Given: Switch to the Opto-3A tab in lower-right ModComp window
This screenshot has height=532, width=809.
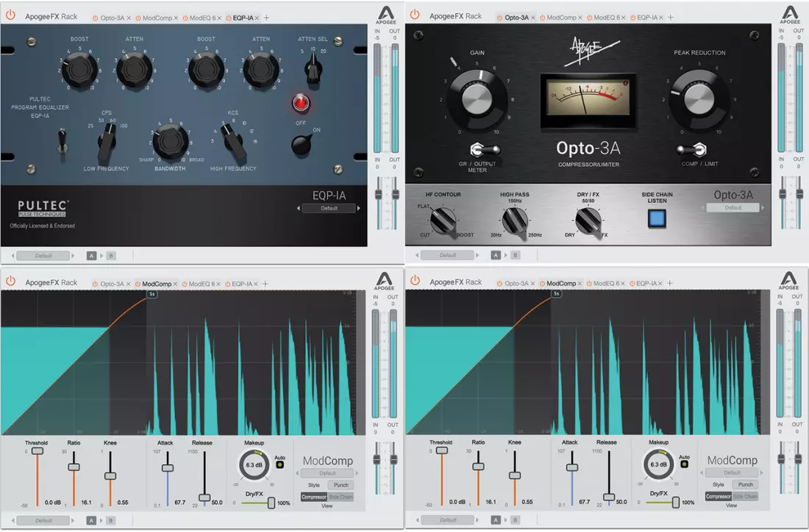Looking at the screenshot, I should [x=516, y=284].
